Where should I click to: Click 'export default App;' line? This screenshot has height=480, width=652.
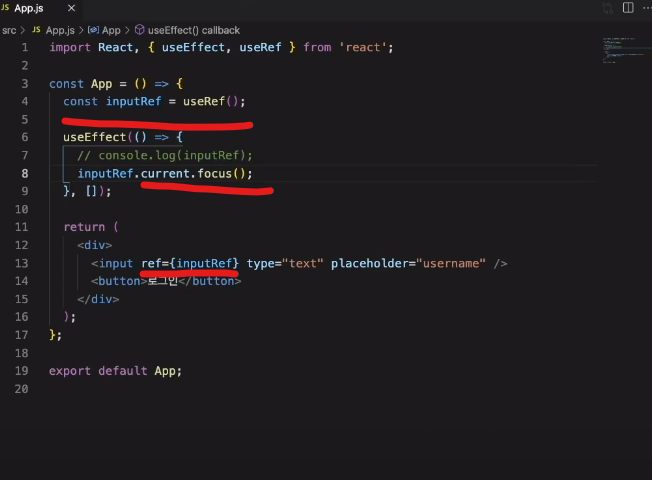tap(115, 371)
